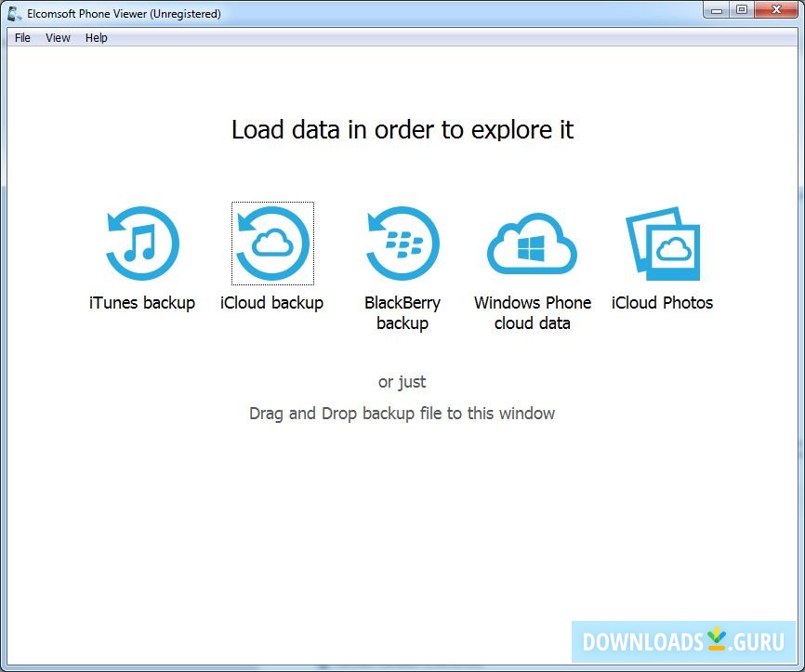Viewport: 805px width, 672px height.
Task: Click the "iTunes backup" label
Action: pyautogui.click(x=141, y=302)
